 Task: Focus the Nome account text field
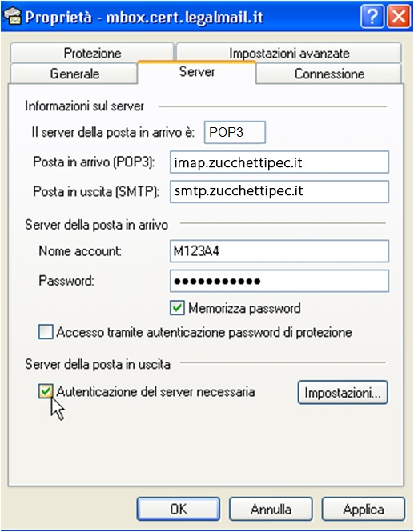tap(279, 251)
